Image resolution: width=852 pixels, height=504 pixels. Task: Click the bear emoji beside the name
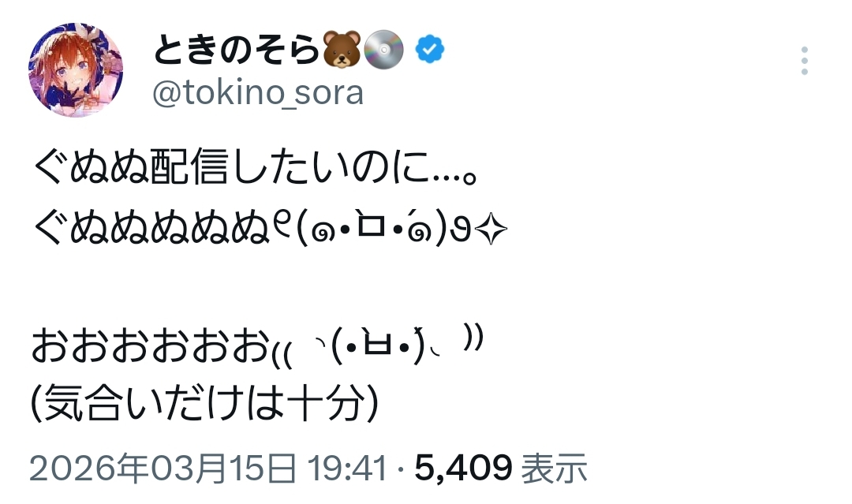[x=342, y=51]
